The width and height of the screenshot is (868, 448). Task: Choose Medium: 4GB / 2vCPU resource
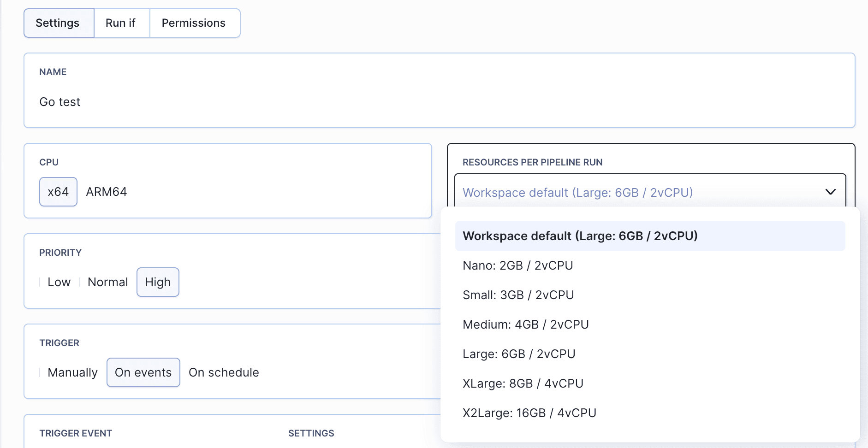[x=525, y=324]
